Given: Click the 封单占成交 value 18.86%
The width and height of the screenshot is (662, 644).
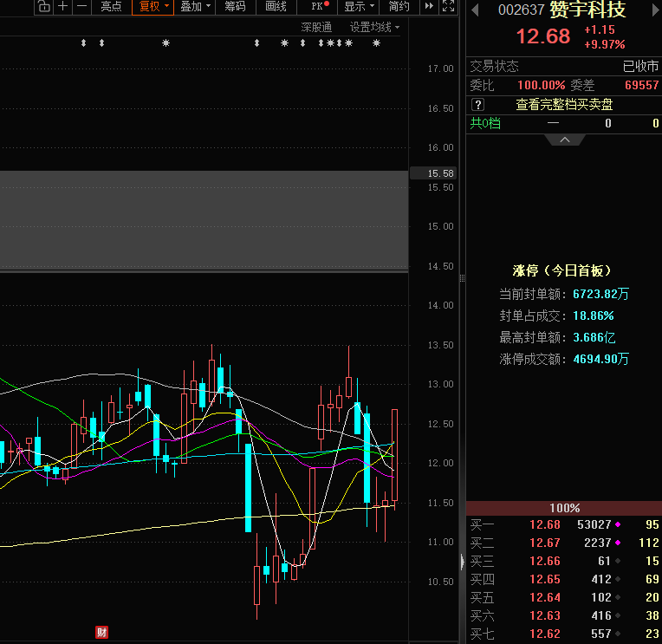Looking at the screenshot, I should tap(594, 315).
